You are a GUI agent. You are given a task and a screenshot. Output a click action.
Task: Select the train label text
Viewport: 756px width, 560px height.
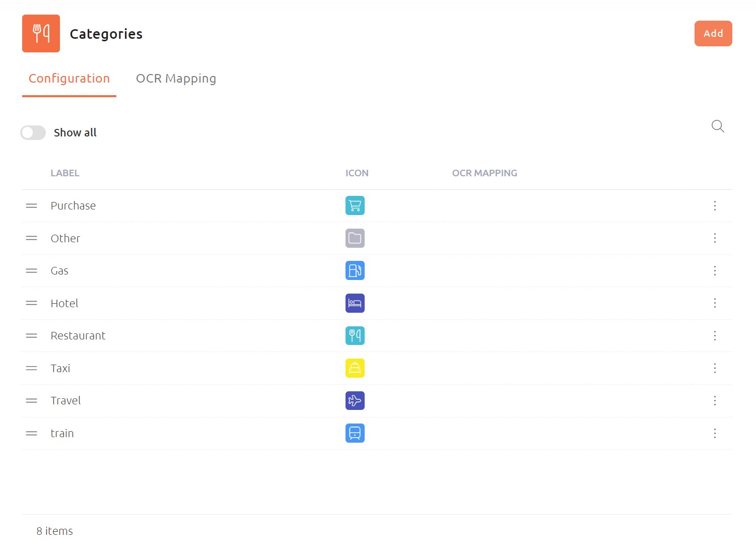point(62,433)
